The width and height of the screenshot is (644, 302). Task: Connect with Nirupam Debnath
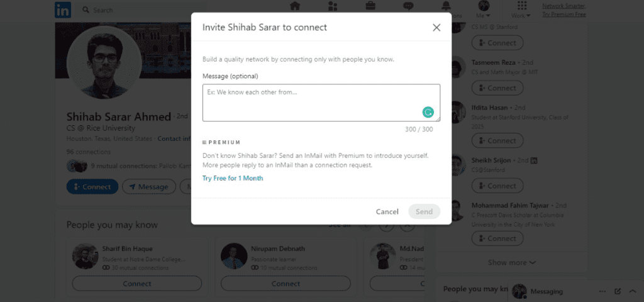(286, 284)
